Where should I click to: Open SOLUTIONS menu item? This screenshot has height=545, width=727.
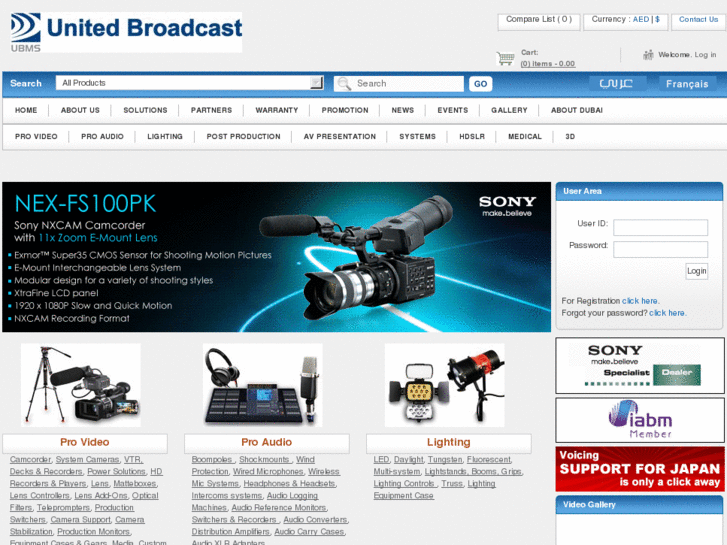tap(145, 110)
